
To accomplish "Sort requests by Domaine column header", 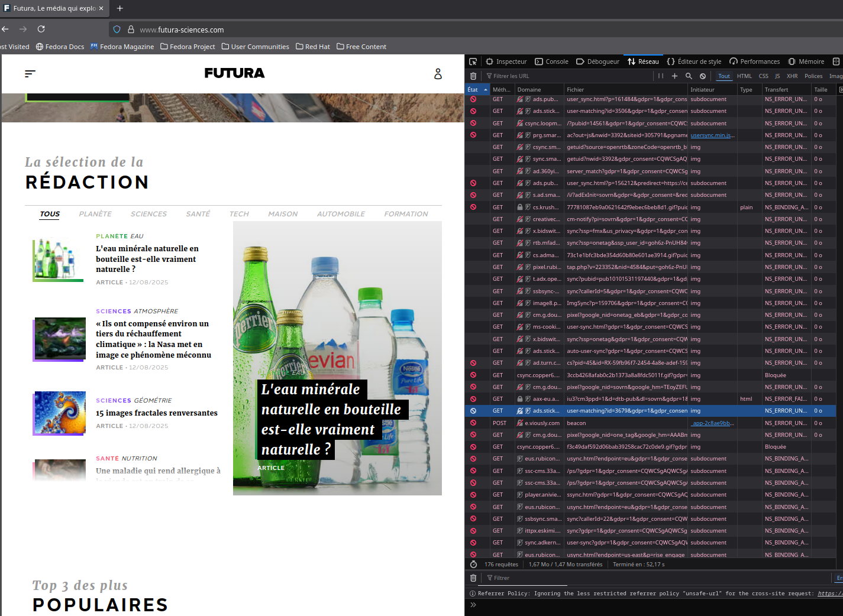I will [539, 90].
